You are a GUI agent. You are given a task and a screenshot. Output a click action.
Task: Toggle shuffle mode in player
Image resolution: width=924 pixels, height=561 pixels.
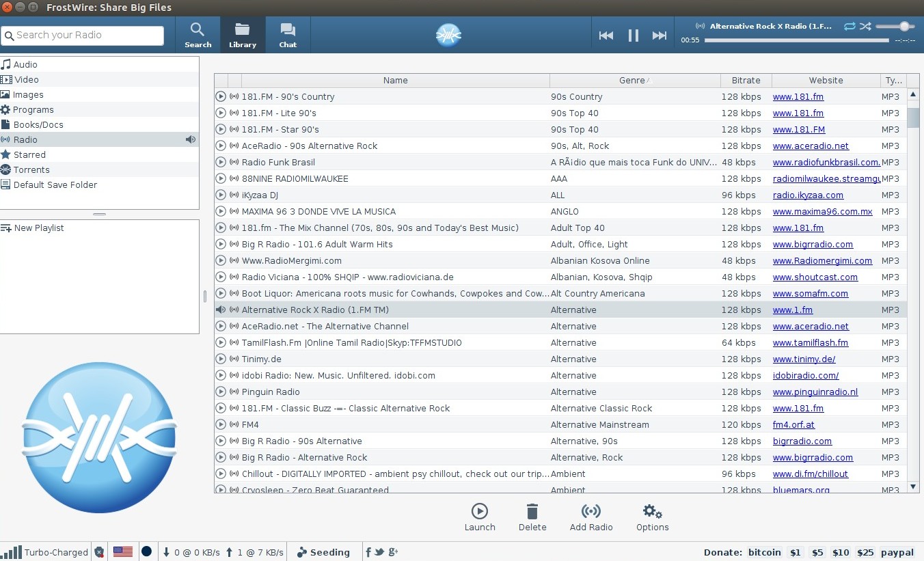click(865, 26)
